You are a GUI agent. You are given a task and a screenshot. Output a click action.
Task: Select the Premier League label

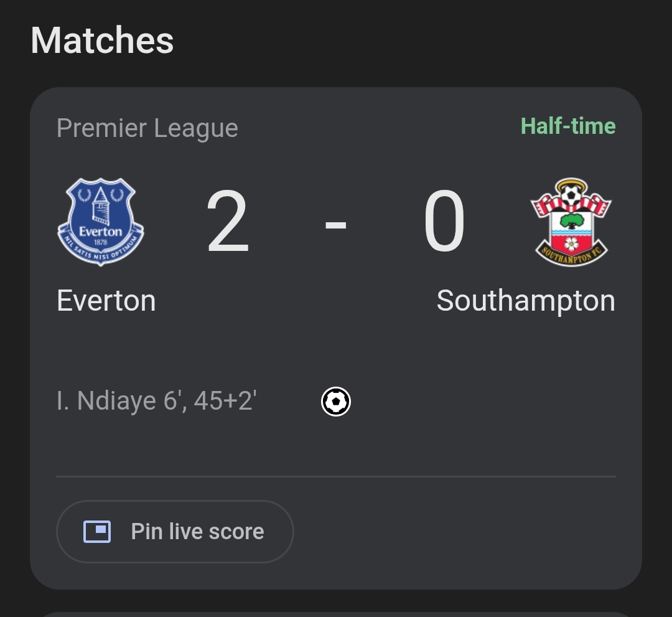point(147,128)
